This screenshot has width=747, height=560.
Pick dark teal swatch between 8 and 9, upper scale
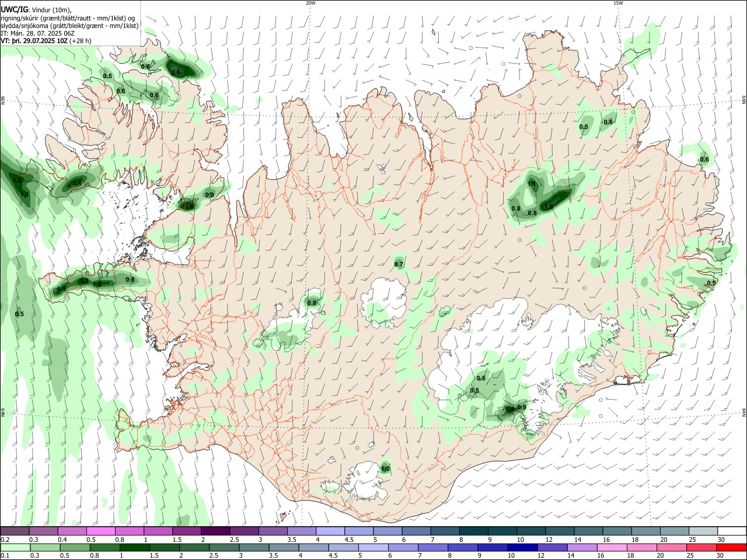tap(473, 531)
